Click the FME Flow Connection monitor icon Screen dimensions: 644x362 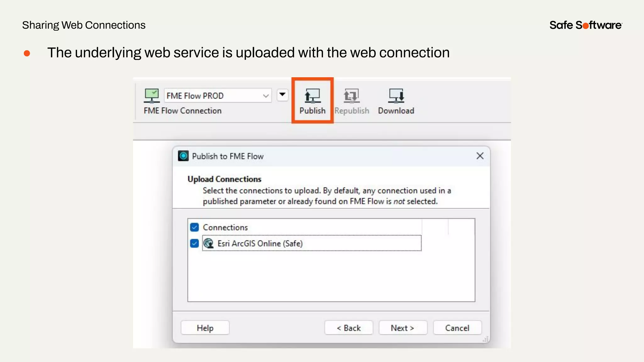pyautogui.click(x=152, y=96)
